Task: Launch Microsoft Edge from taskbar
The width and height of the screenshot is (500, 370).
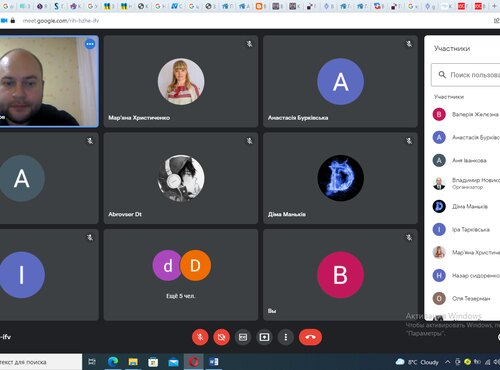Action: [x=113, y=362]
